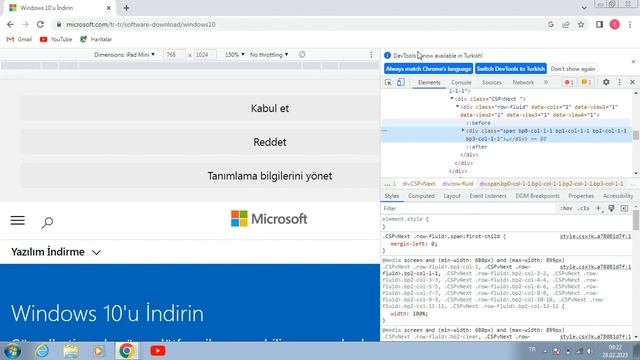Open the Computed styles tab
The width and height of the screenshot is (640, 360).
pos(421,196)
